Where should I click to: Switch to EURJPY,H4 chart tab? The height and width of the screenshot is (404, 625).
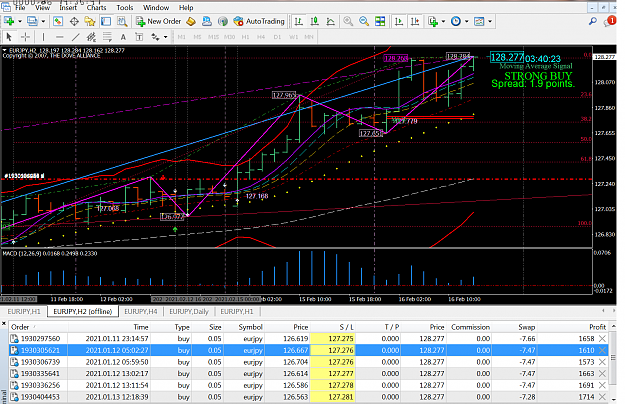tap(141, 311)
